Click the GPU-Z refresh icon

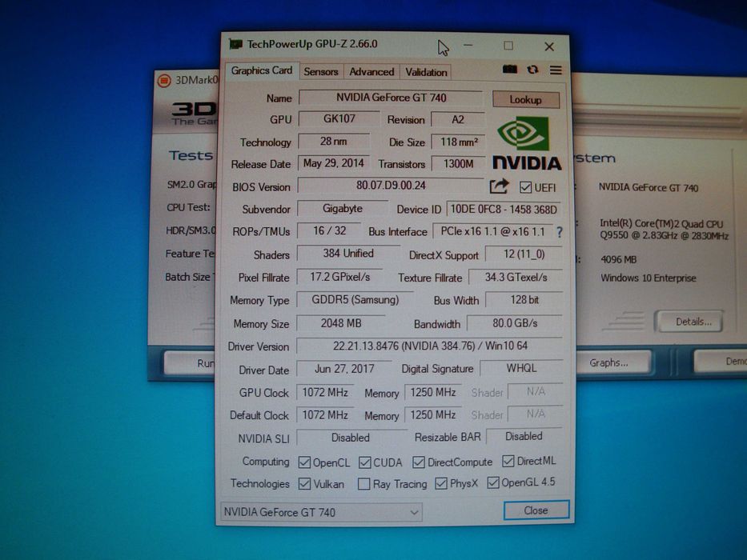tap(532, 70)
